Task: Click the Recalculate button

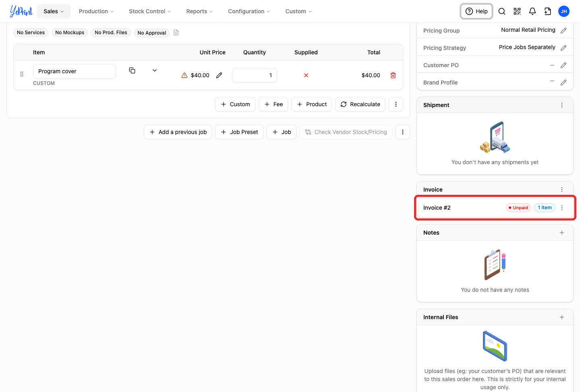Action: point(360,104)
